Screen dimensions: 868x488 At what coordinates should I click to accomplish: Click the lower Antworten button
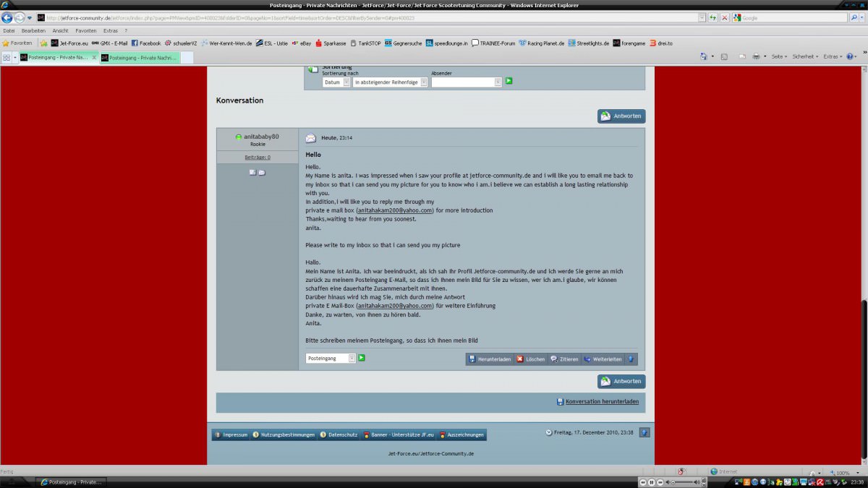click(621, 381)
